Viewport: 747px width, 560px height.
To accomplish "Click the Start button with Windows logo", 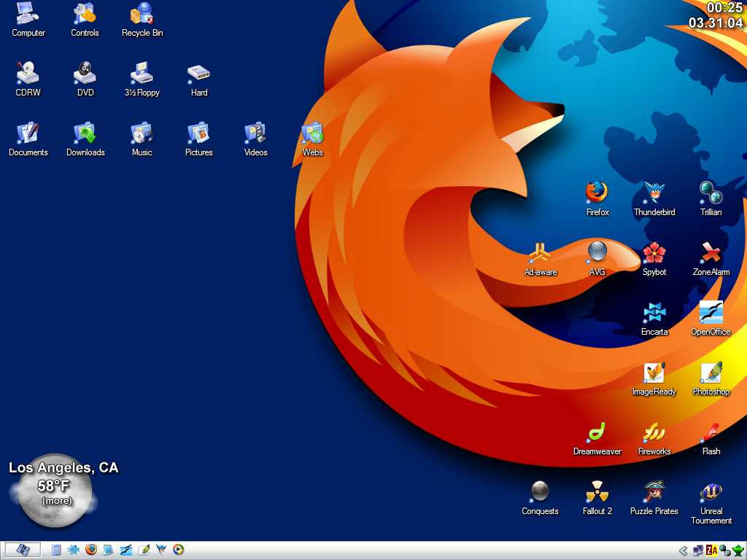I will click(x=23, y=550).
